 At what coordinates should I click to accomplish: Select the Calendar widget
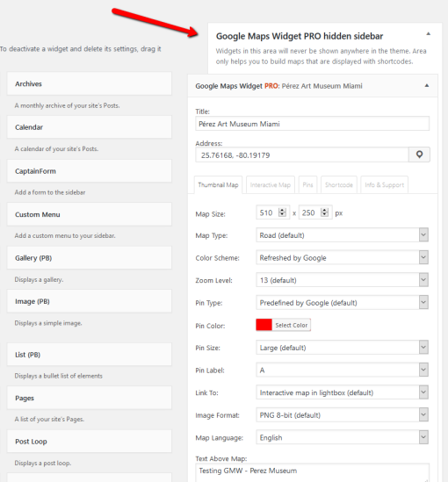90,127
